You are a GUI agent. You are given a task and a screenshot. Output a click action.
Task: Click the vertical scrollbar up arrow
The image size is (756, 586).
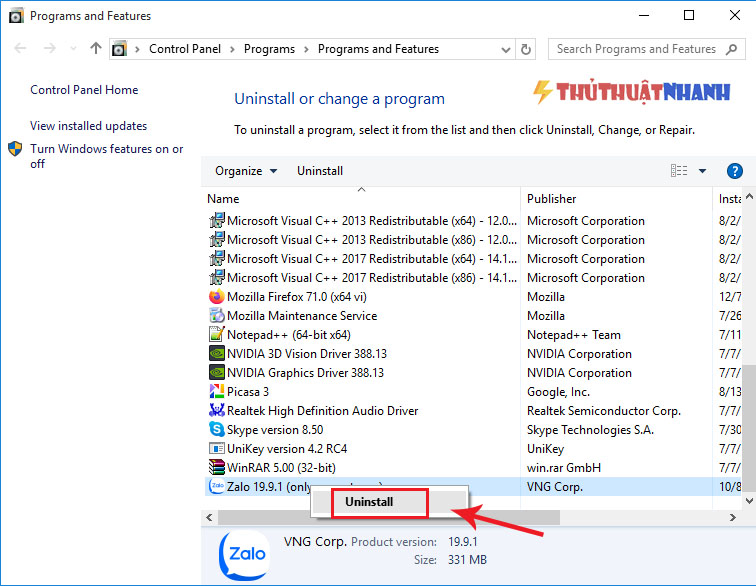coord(749,196)
